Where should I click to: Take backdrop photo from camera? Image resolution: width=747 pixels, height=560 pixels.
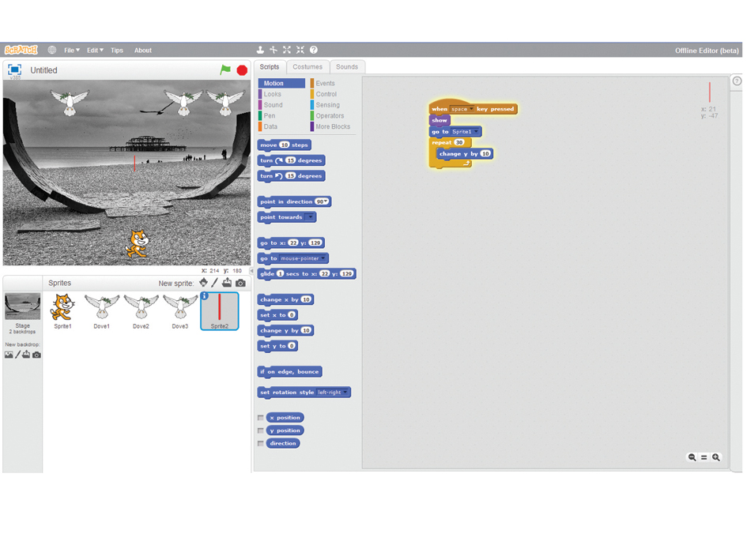click(36, 355)
